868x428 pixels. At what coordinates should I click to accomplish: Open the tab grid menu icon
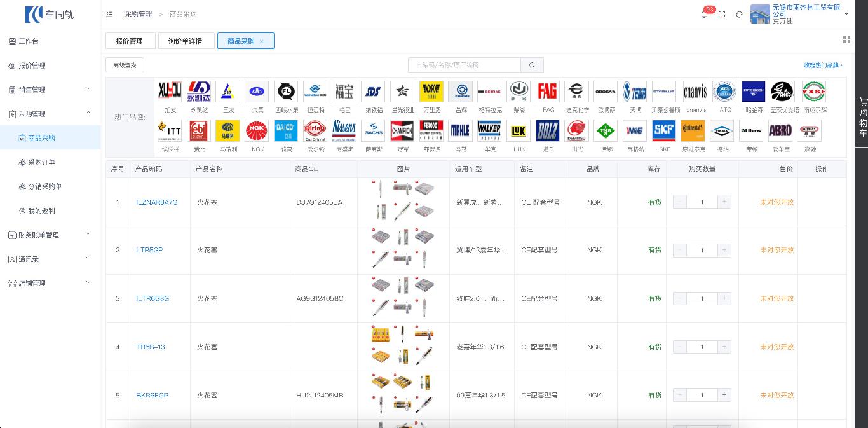coord(846,39)
